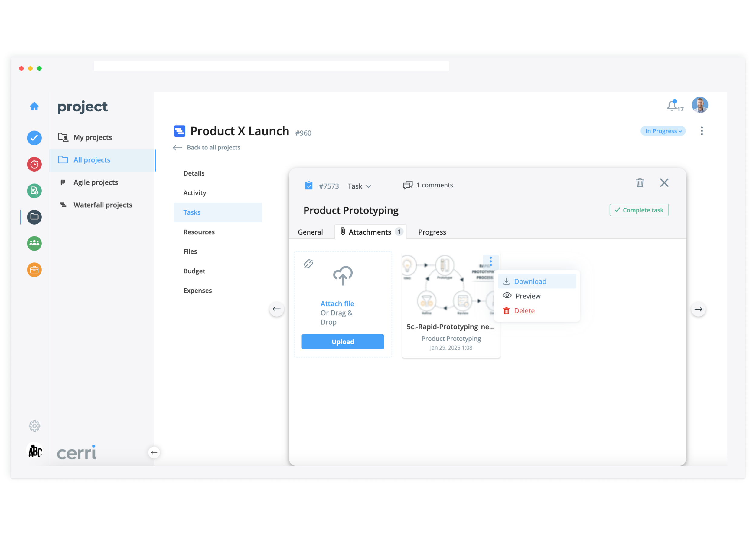The width and height of the screenshot is (756, 555).
Task: Expand the In Progress status dropdown
Action: tap(663, 131)
